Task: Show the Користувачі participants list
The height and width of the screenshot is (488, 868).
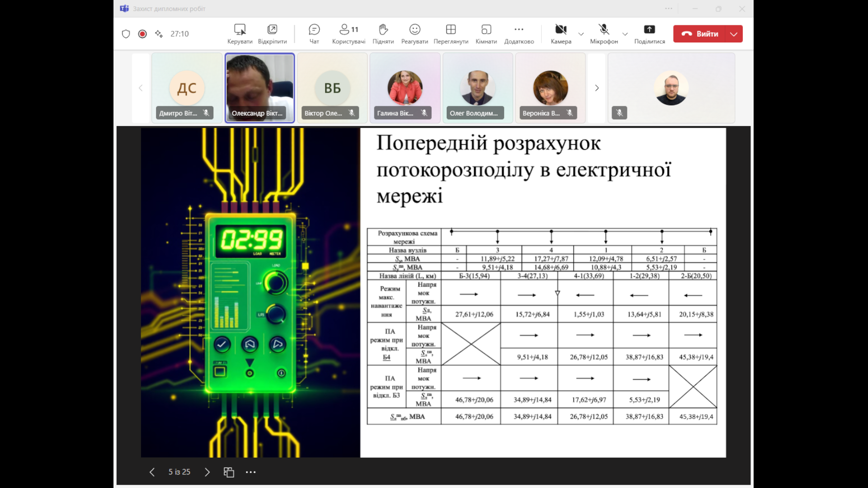Action: coord(348,34)
